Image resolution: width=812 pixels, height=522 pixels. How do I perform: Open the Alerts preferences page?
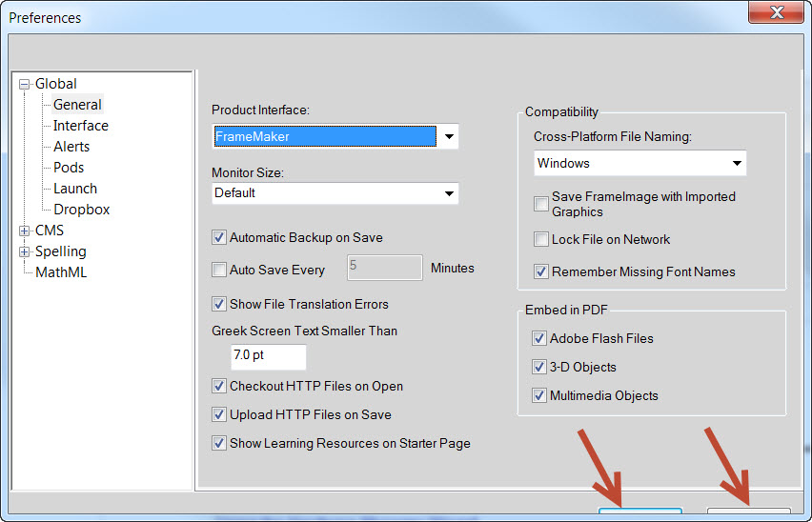[71, 147]
